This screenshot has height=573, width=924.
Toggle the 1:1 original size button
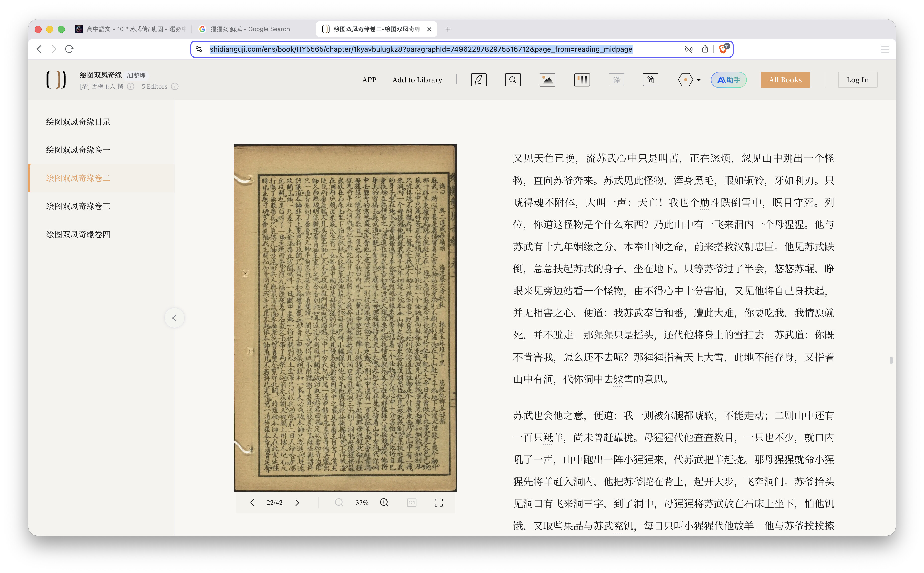click(412, 502)
